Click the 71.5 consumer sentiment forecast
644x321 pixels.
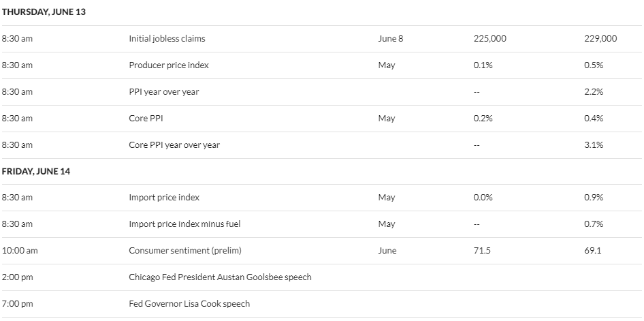pos(482,250)
